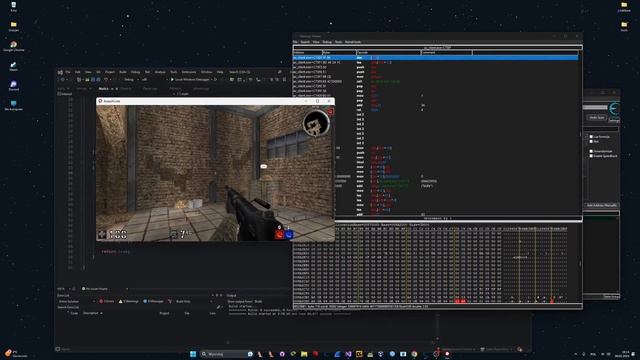
Task: Open the Debug configuration dropdown
Action: (x=130, y=80)
